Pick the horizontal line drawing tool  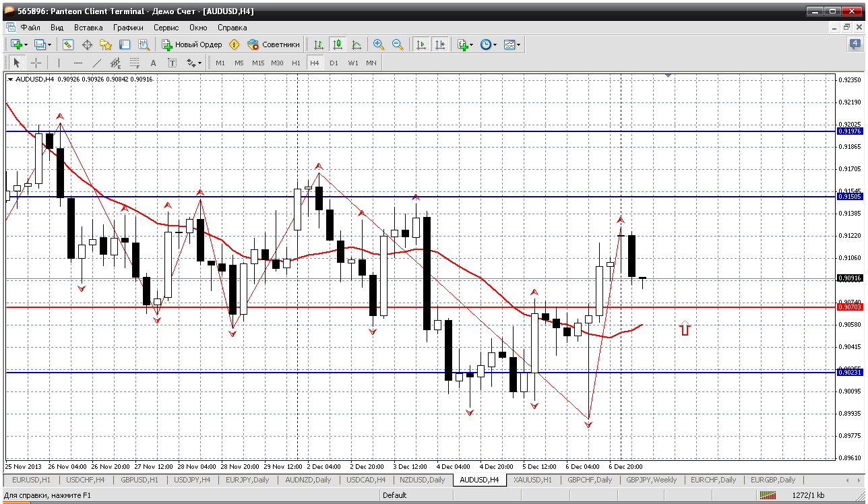pos(77,63)
